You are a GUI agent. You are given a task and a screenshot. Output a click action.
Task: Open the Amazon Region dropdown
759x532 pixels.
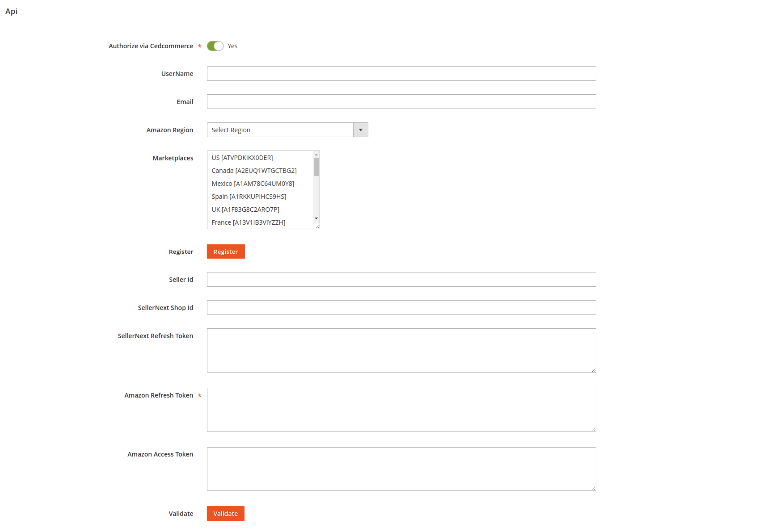click(287, 130)
